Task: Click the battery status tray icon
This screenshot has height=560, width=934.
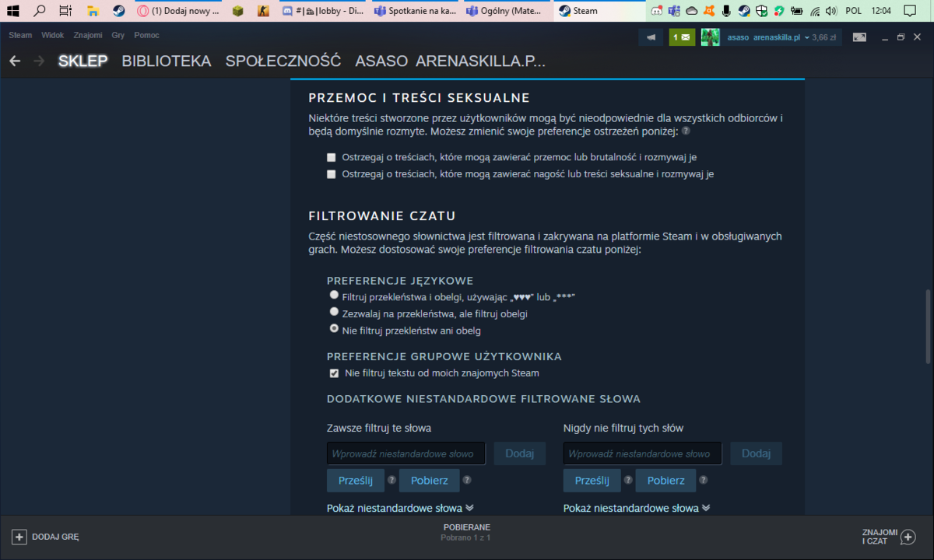Action: tap(796, 11)
